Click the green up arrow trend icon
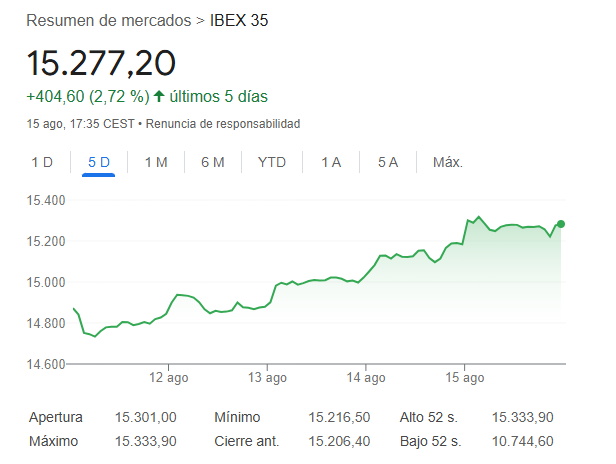This screenshot has width=616, height=464. point(159,97)
